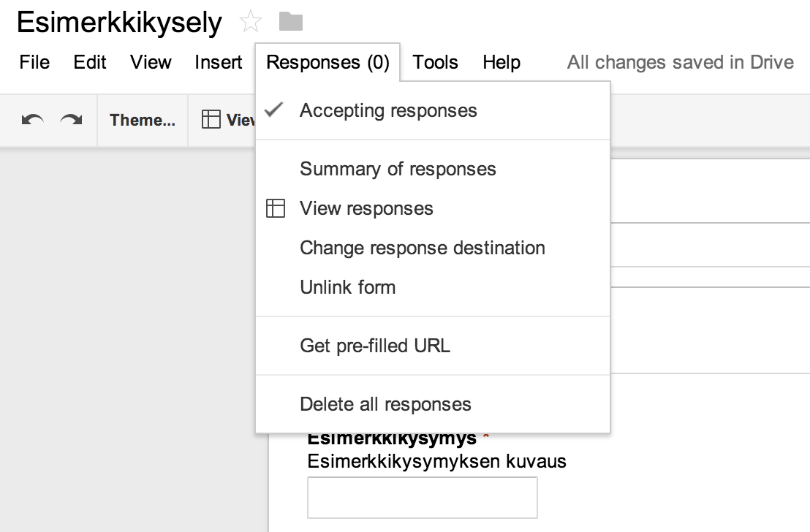Click Delete all responses
Viewport: 810px width, 532px height.
pos(385,404)
